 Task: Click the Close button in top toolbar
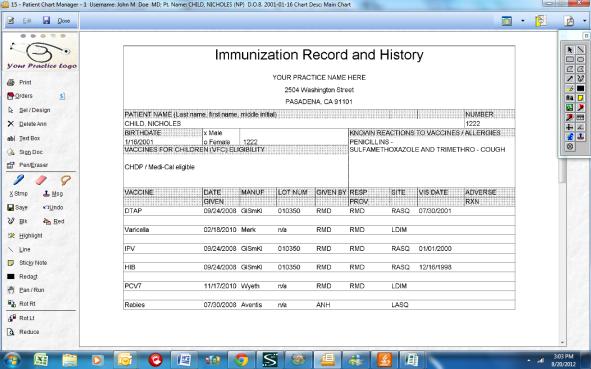coord(64,21)
